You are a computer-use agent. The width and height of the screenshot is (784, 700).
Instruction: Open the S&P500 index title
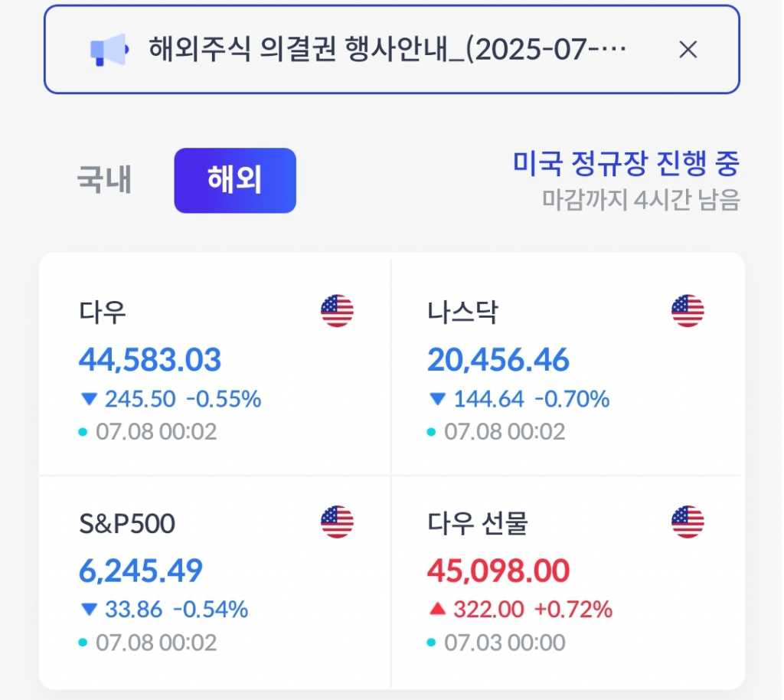[127, 523]
